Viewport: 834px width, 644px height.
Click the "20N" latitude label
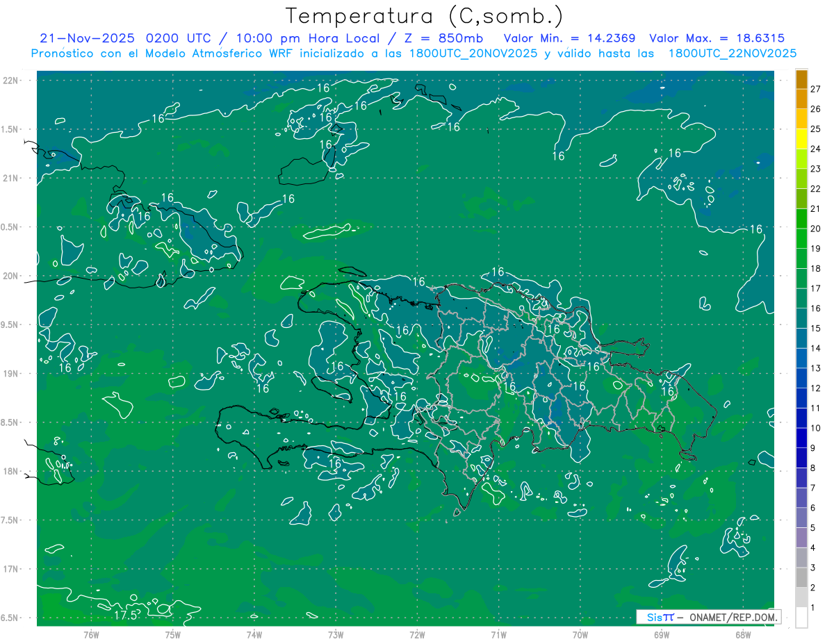(x=10, y=276)
